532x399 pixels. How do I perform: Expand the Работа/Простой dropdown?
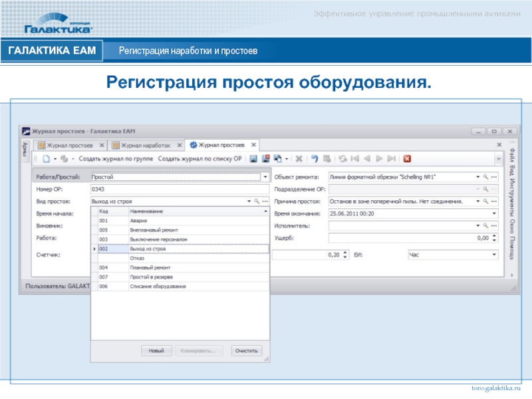[x=265, y=177]
